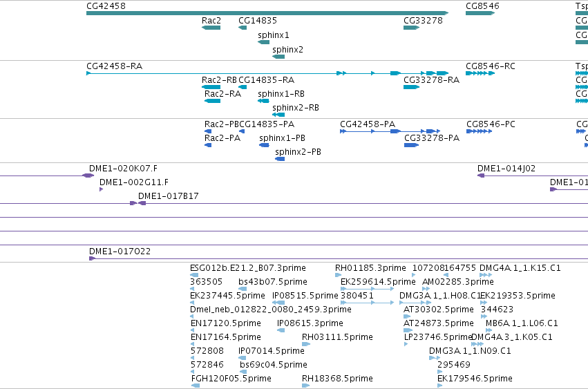
Task: Select the IP08515.5prime EST glyph
Action: point(278,303)
